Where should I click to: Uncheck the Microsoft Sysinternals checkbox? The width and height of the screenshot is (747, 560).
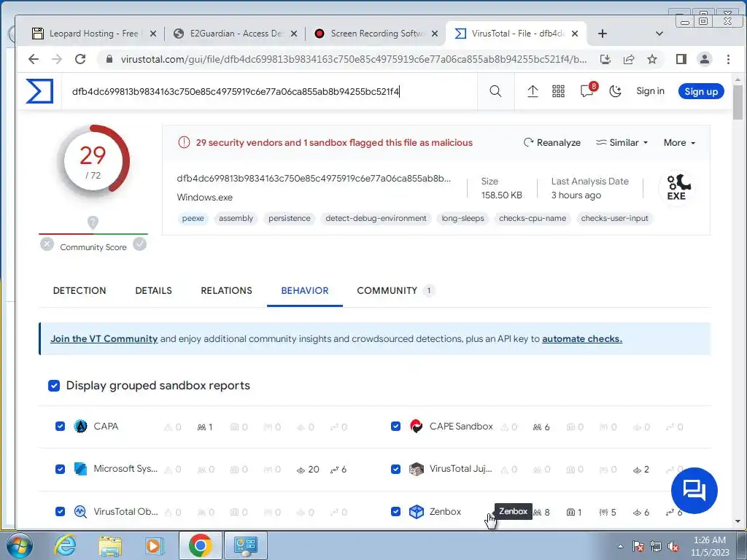60,469
